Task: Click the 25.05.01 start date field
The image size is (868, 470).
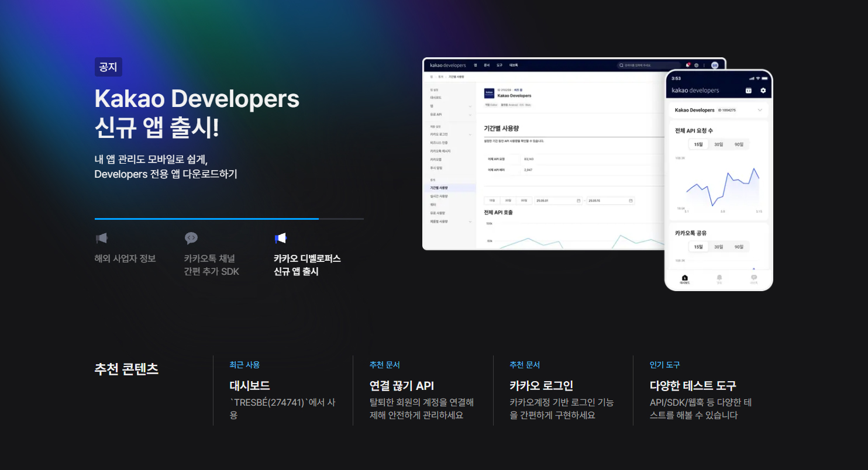Action: click(558, 201)
